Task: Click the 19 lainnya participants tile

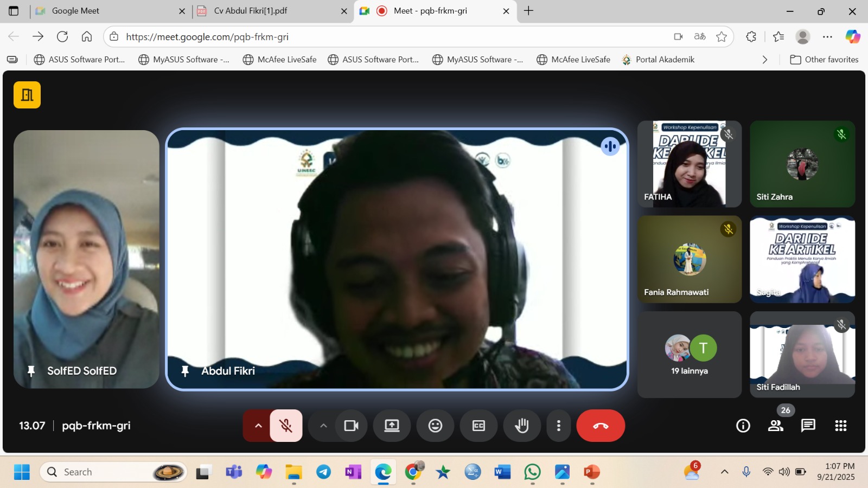Action: [x=690, y=355]
